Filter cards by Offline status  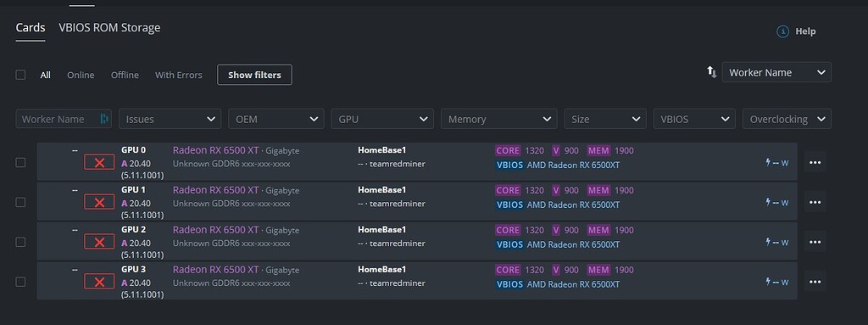click(125, 75)
